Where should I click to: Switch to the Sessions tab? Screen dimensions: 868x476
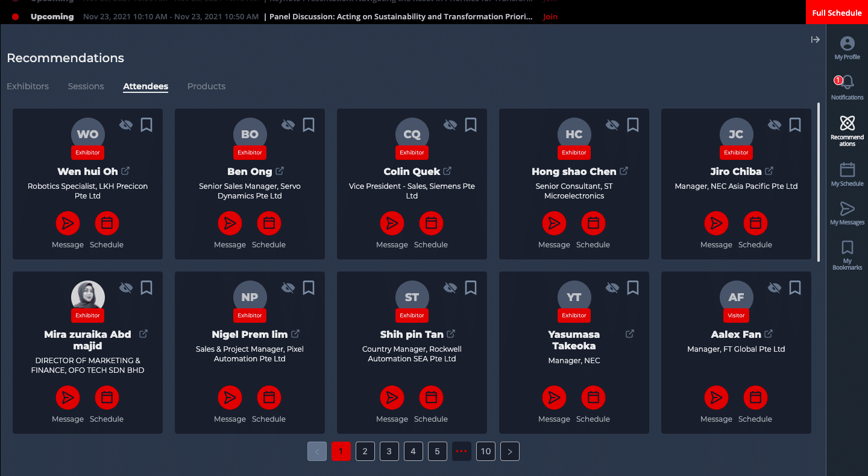pyautogui.click(x=86, y=86)
